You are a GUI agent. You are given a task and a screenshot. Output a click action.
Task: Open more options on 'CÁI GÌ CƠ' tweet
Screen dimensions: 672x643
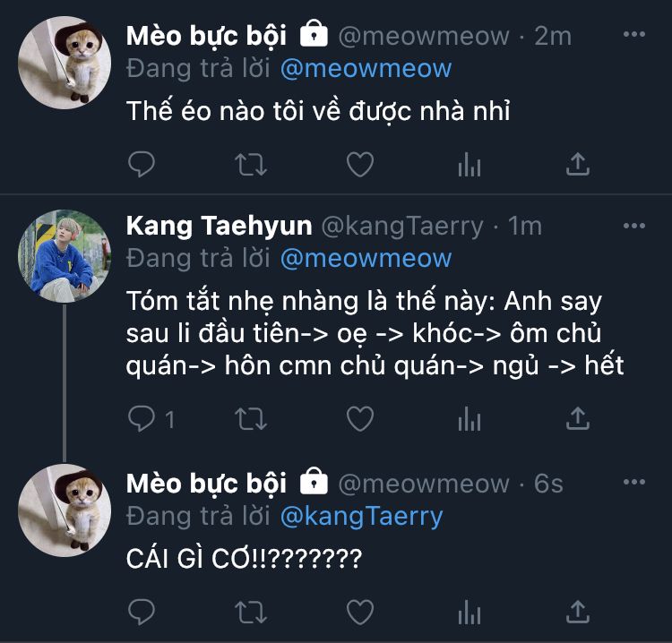tap(633, 483)
